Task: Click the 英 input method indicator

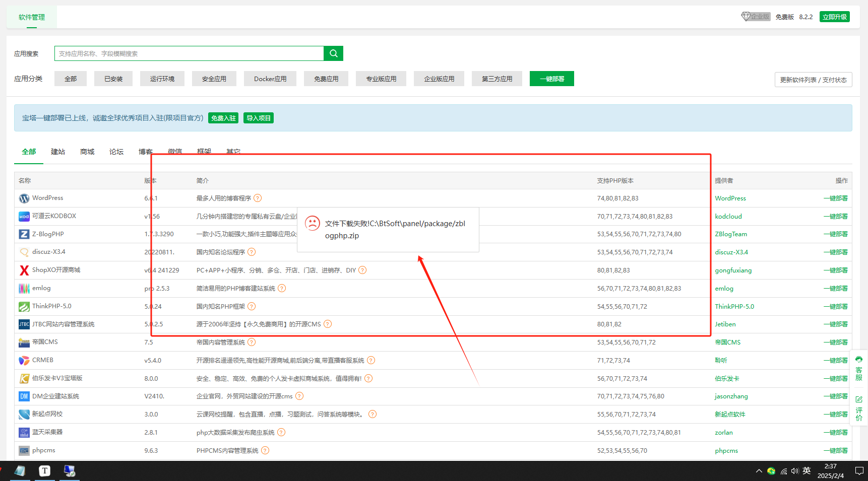Action: point(807,471)
